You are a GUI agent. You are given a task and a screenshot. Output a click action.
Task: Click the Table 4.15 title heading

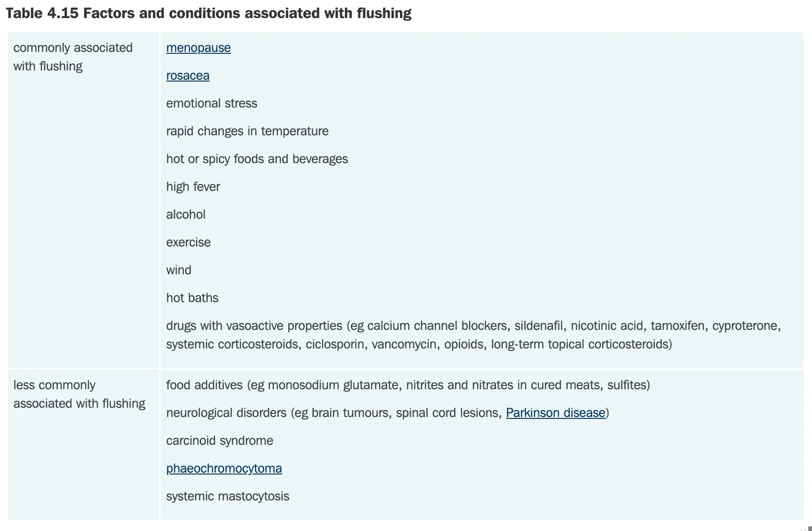coord(209,13)
